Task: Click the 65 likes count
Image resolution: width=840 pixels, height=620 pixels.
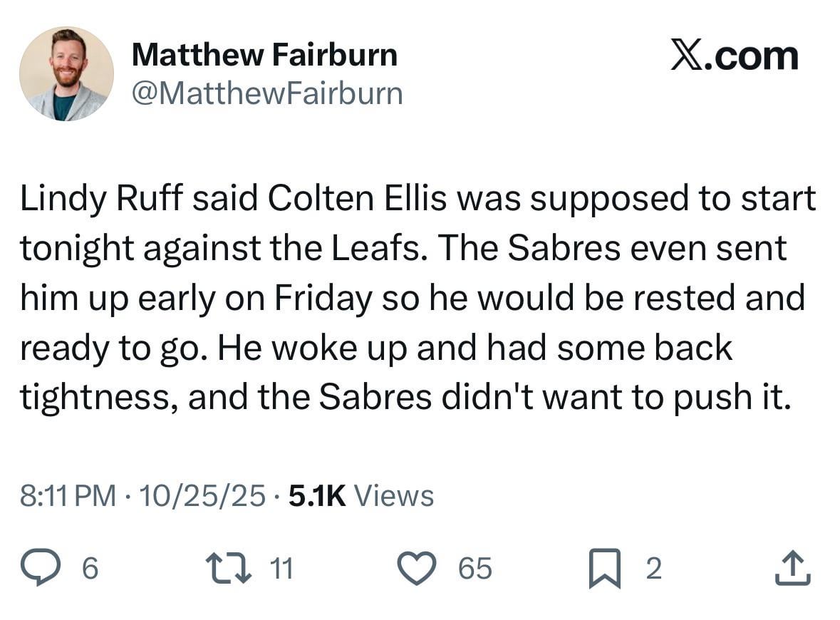Action: [x=475, y=569]
